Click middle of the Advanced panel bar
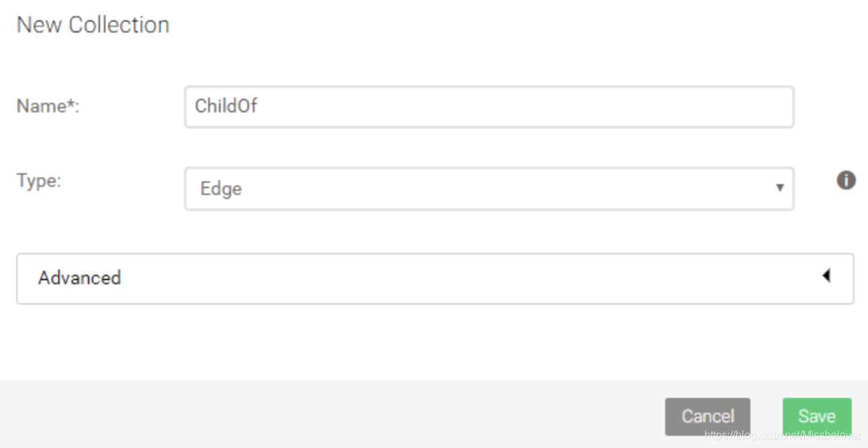The height and width of the screenshot is (448, 868). point(435,278)
